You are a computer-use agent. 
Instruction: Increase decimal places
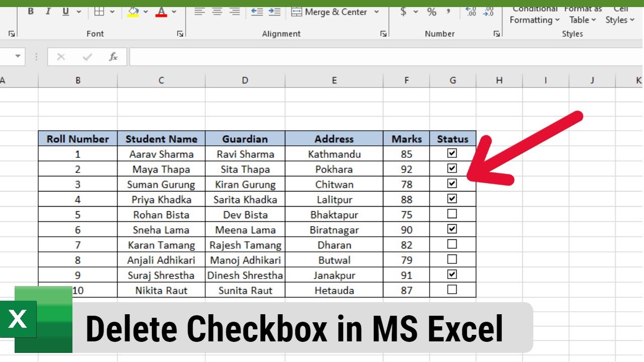pos(471,11)
